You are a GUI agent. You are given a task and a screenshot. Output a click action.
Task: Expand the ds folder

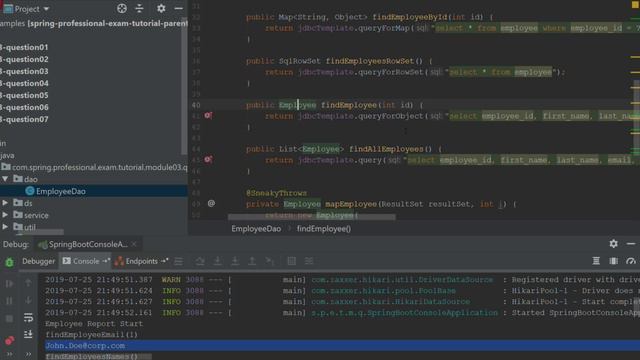(x=5, y=203)
